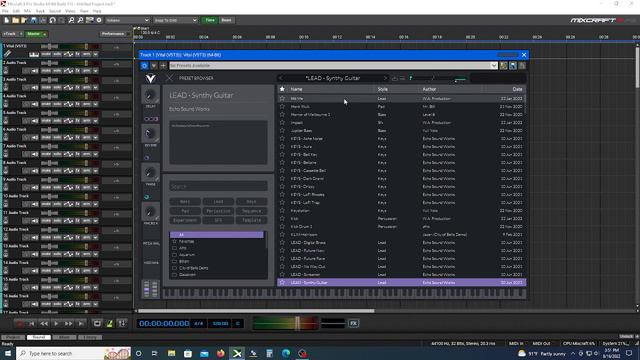Close the Preset Browser with the X icon
Image resolution: width=640 pixels, height=360 pixels.
pos(169,78)
